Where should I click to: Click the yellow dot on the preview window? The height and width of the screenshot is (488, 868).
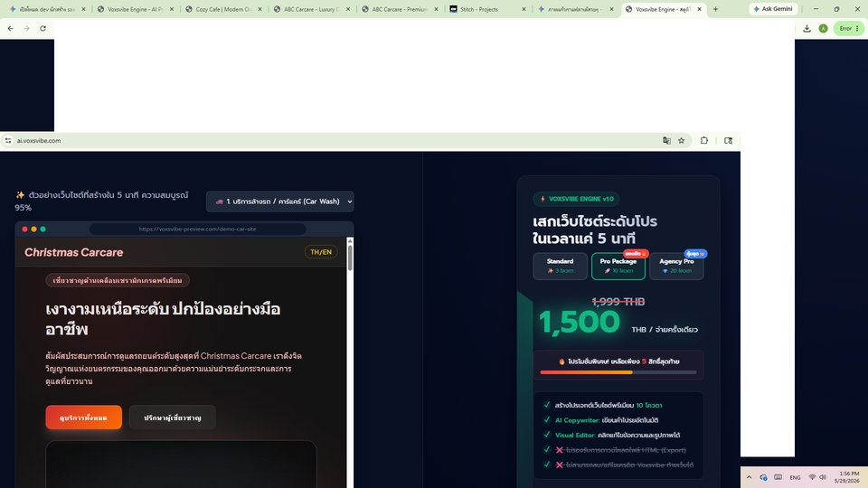point(33,229)
